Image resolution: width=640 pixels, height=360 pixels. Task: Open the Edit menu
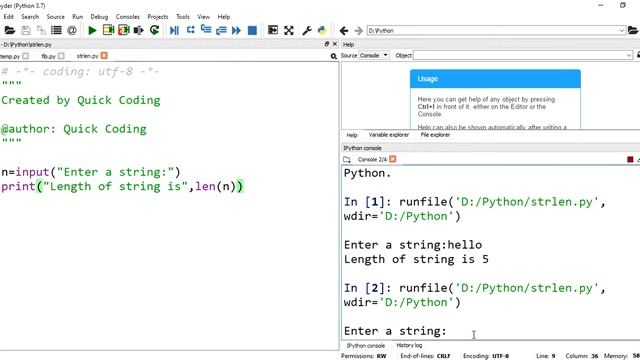(9, 17)
